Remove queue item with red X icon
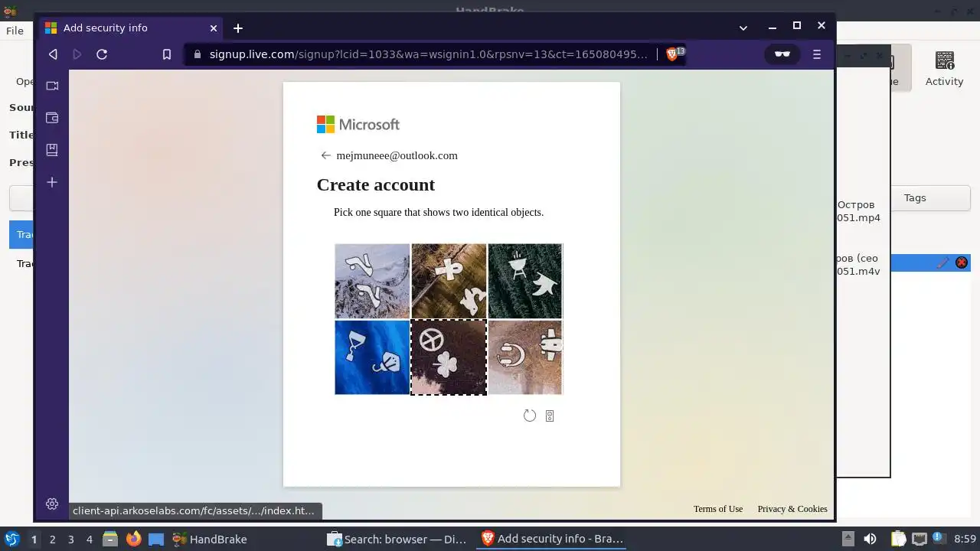 click(962, 262)
